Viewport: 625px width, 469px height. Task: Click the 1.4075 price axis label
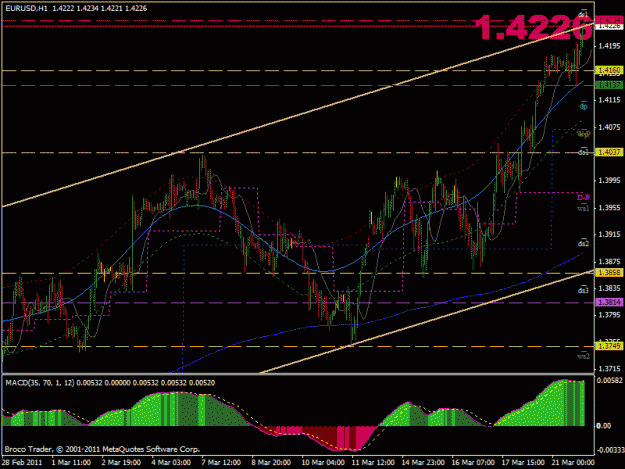(x=609, y=128)
